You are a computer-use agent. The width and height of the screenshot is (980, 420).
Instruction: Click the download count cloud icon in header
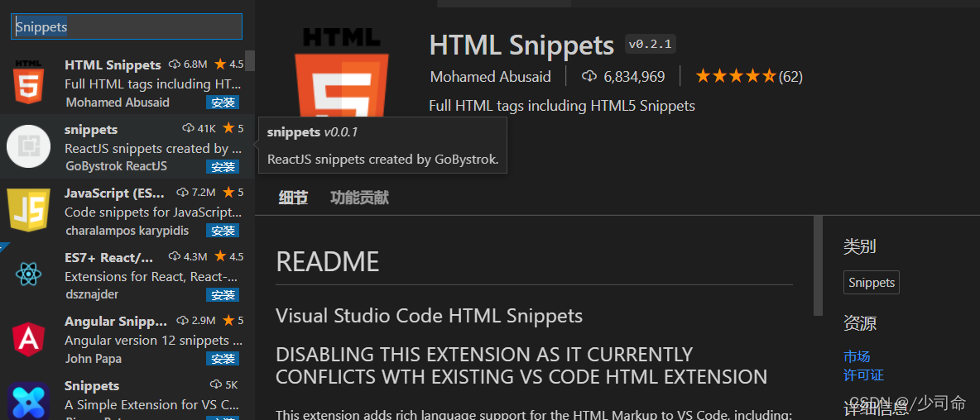589,77
